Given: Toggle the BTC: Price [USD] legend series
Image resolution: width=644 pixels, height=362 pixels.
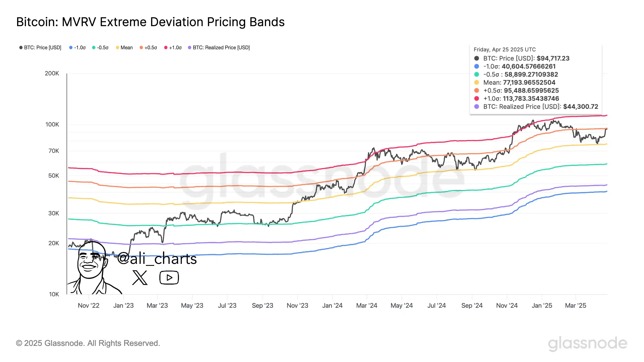Looking at the screenshot, I should [x=40, y=47].
